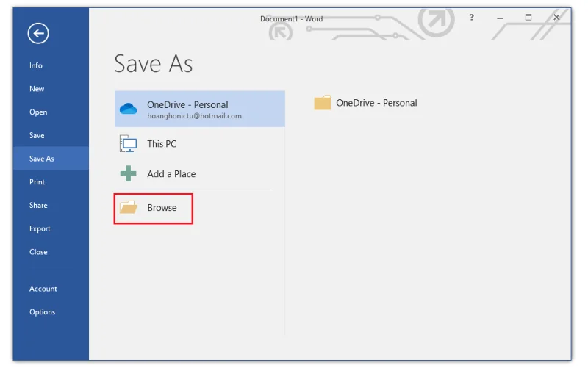Select This PC computer icon
Image resolution: width=588 pixels, height=371 pixels.
128,144
